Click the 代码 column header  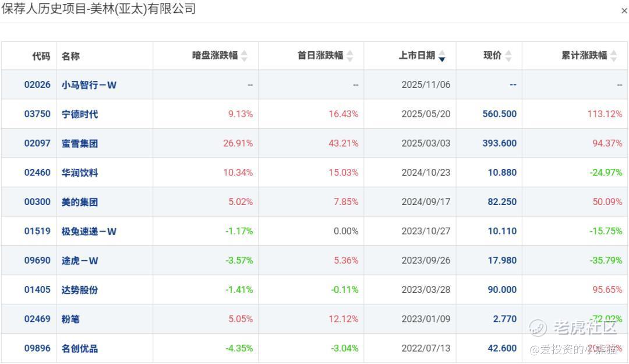[x=41, y=56]
